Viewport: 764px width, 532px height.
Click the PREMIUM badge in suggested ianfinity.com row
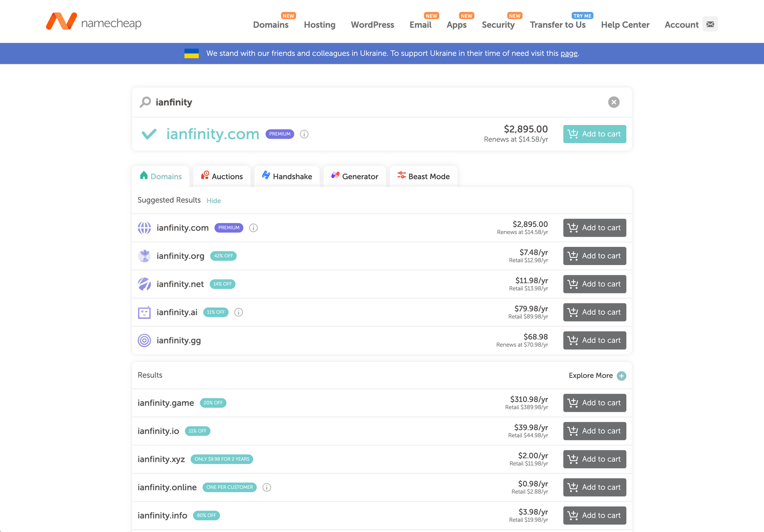(x=229, y=228)
